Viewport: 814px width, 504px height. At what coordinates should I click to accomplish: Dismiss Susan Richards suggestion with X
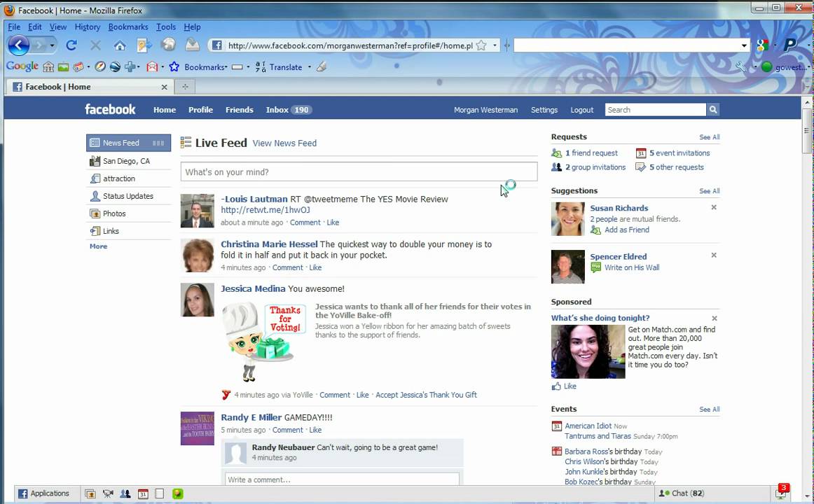pyautogui.click(x=714, y=207)
